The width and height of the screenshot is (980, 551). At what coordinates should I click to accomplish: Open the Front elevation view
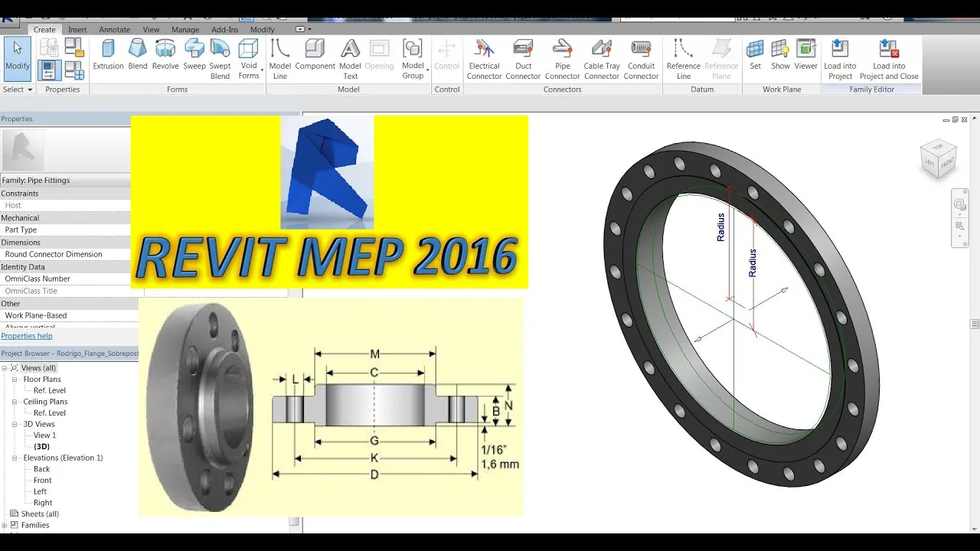click(43, 481)
